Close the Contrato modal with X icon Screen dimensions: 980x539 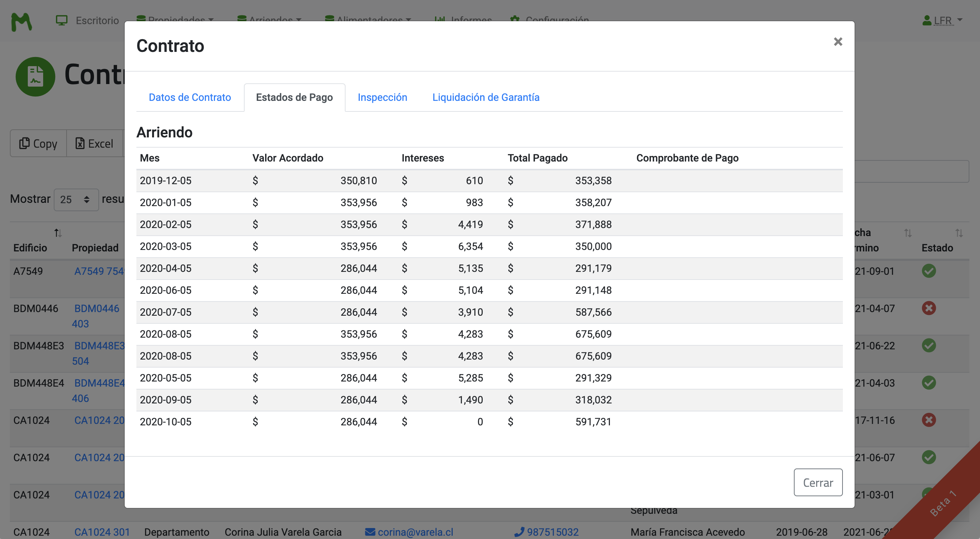pyautogui.click(x=838, y=42)
